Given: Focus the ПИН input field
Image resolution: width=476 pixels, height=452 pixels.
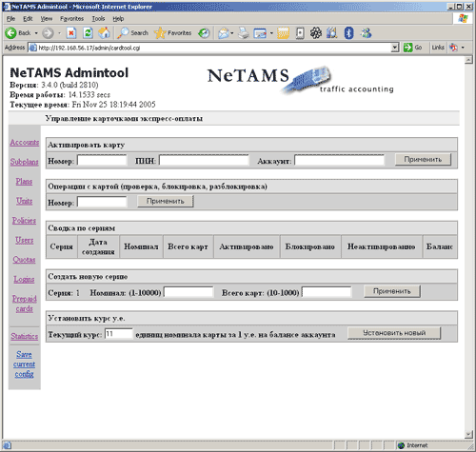Looking at the screenshot, I should point(204,160).
